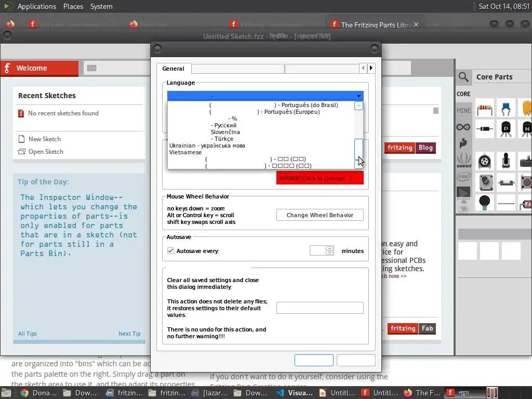Select the tilt switch part icon
This screenshot has height=399, width=532.
(506, 183)
